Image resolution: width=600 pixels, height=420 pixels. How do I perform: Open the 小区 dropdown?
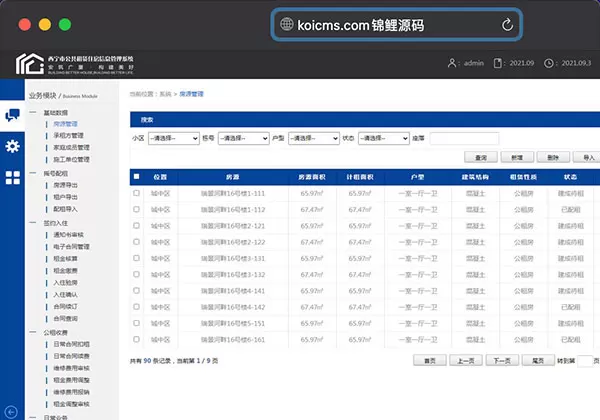click(x=174, y=138)
